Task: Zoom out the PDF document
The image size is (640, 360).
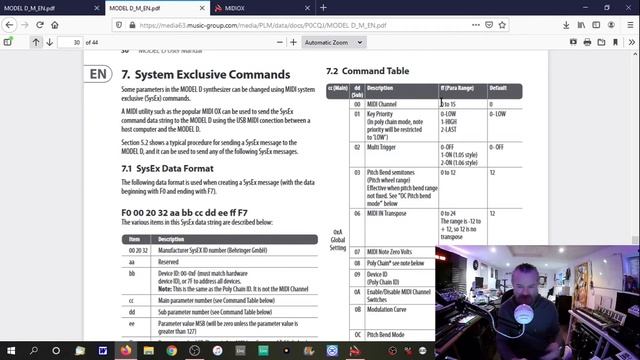Action: coord(280,42)
